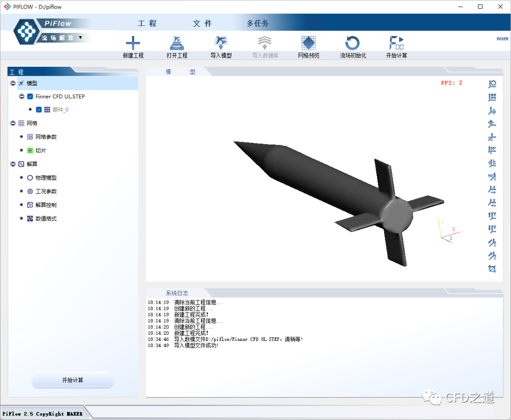
Task: Click the crop icon at bottom of view toolbar
Action: [x=492, y=269]
